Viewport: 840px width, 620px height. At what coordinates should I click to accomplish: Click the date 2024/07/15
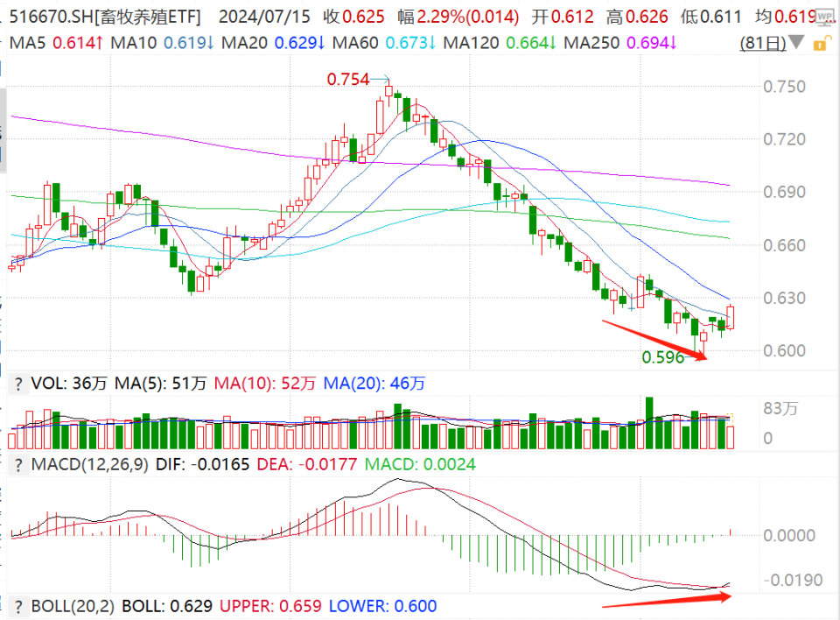(x=264, y=18)
